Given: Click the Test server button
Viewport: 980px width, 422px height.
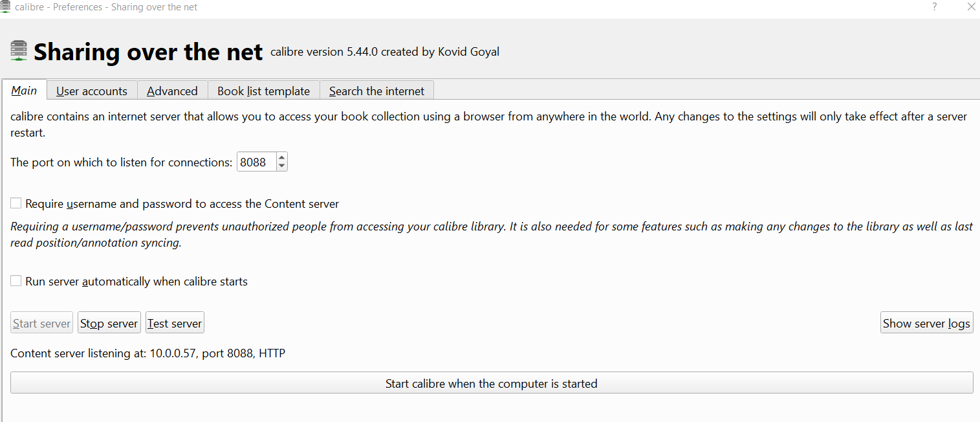Looking at the screenshot, I should 175,323.
